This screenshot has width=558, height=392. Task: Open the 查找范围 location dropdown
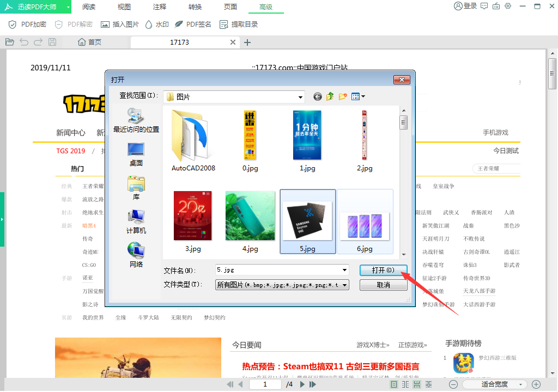click(300, 96)
